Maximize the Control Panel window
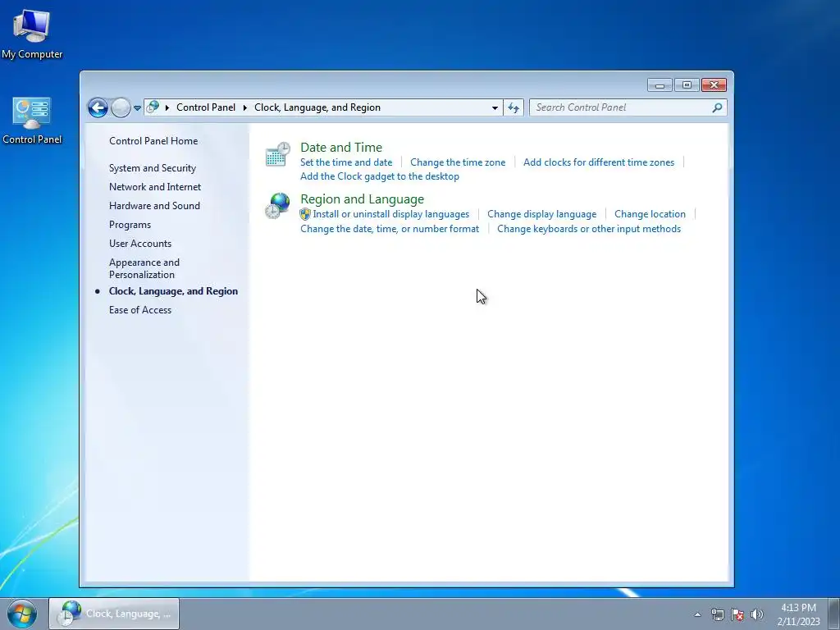The width and height of the screenshot is (840, 630). tap(687, 85)
